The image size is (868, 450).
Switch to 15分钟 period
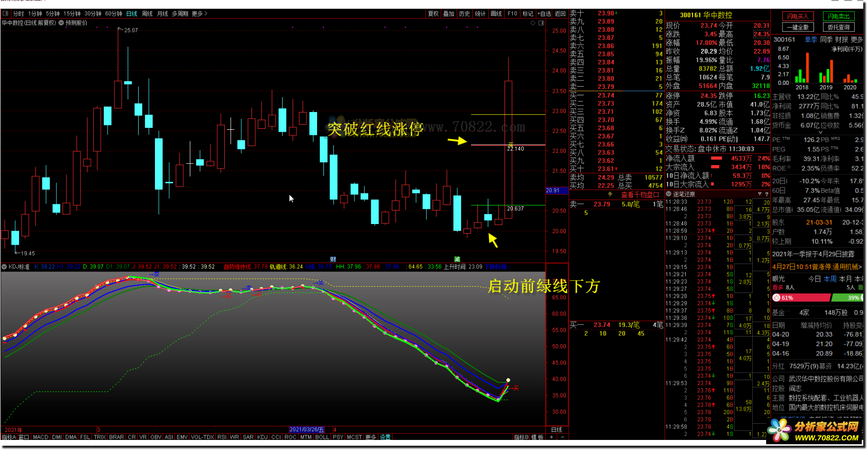[x=72, y=14]
